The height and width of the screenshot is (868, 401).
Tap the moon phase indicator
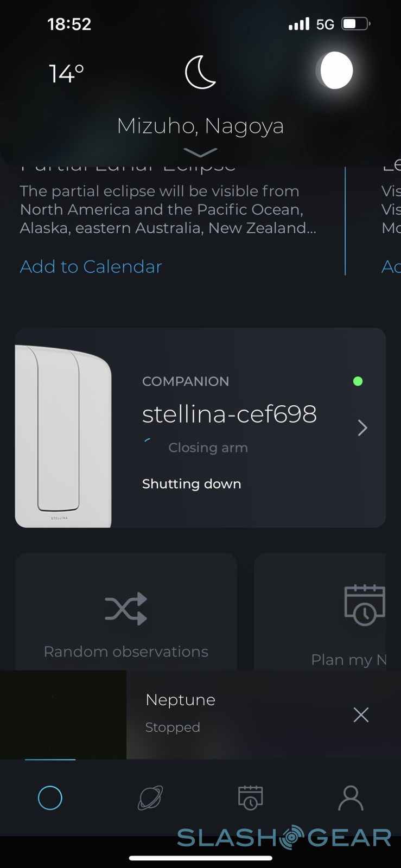click(x=335, y=71)
